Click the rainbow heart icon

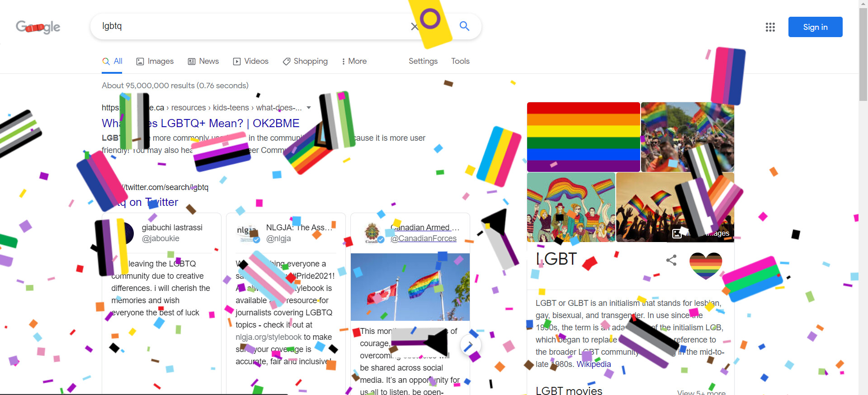(x=706, y=266)
